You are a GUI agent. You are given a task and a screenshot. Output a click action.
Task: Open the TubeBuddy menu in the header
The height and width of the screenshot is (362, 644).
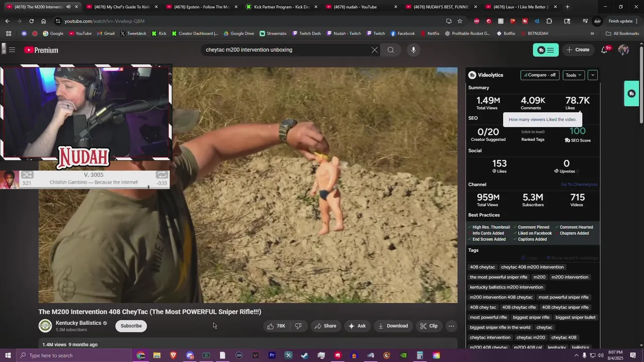[546, 50]
